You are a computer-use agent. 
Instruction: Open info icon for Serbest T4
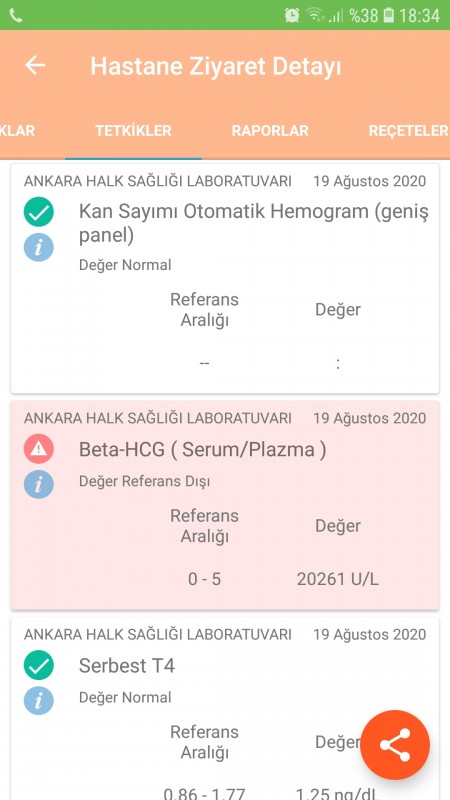39,700
